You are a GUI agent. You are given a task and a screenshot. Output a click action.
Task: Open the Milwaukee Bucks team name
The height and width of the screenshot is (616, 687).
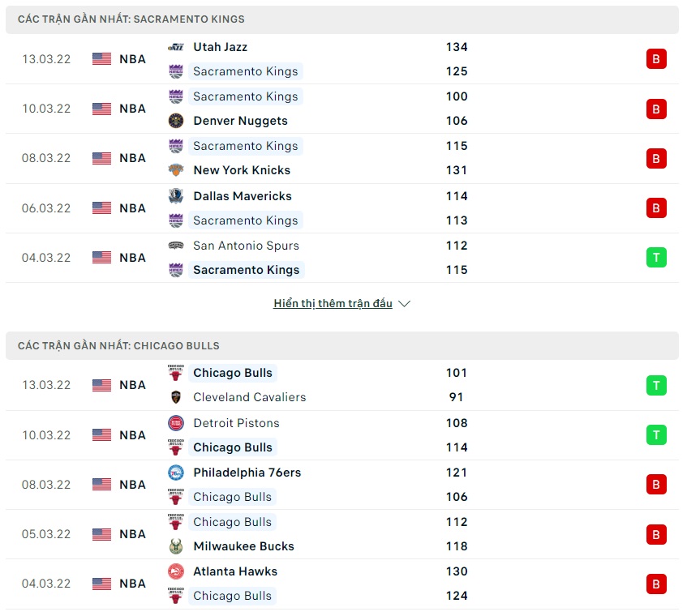tap(243, 546)
